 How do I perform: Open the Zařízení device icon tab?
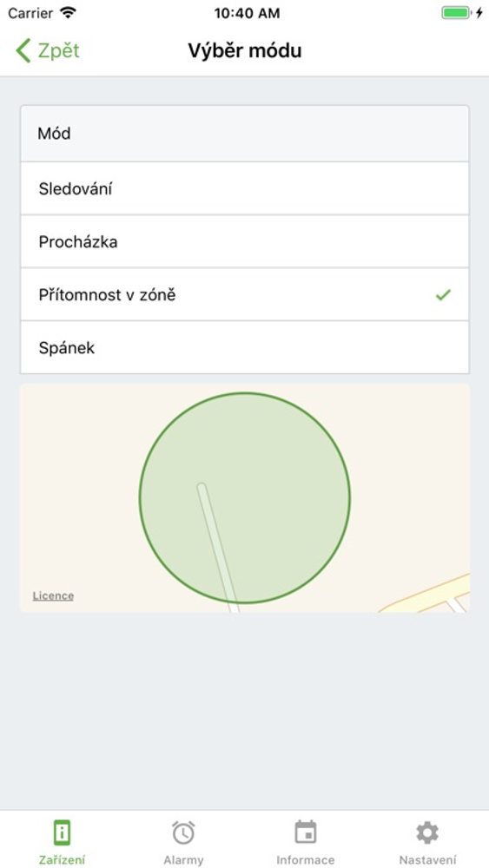click(x=62, y=832)
